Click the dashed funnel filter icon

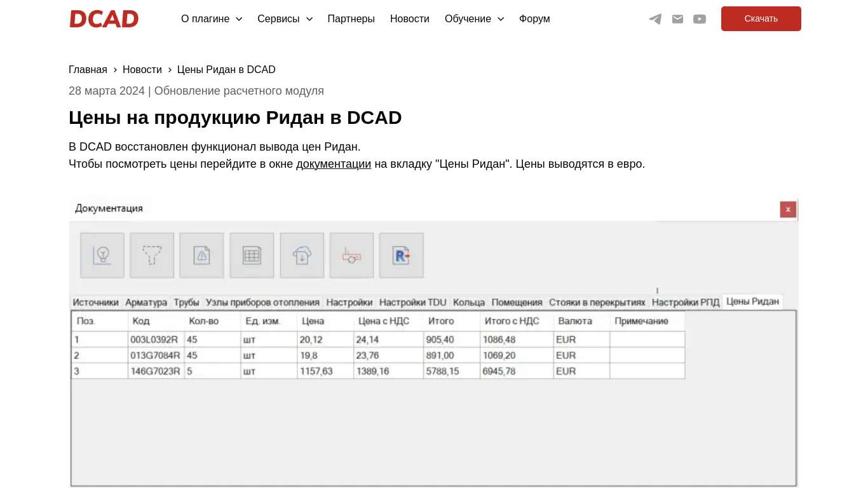(x=152, y=255)
